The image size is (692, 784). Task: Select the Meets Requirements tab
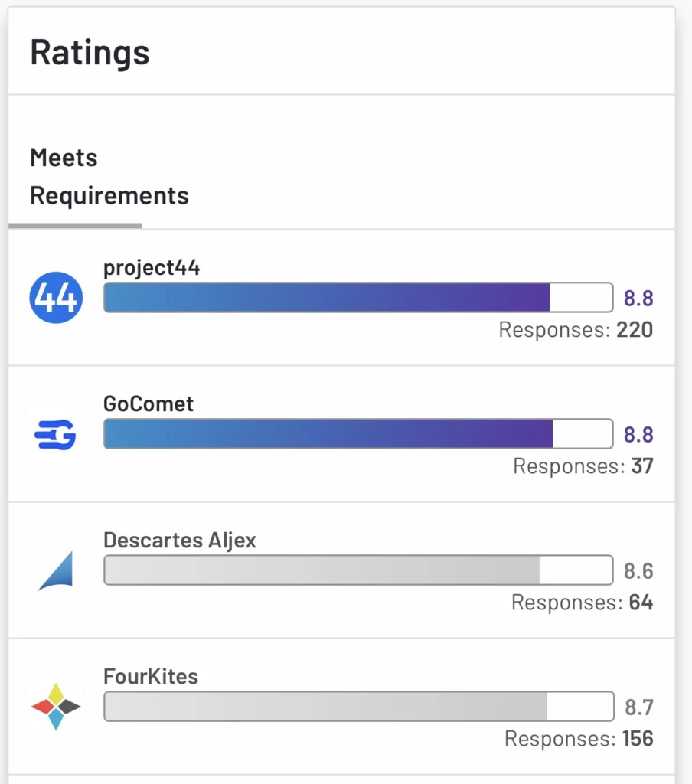(109, 177)
